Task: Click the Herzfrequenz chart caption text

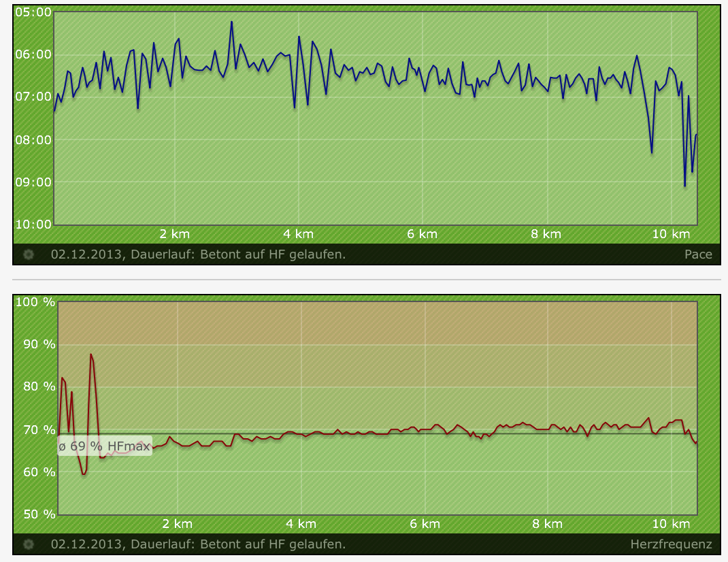Action: 198,544
